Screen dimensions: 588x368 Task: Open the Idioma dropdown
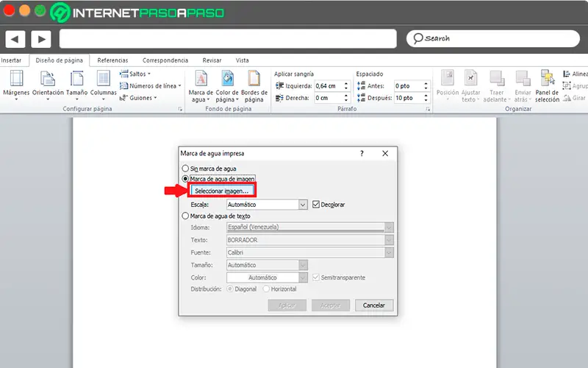(x=390, y=227)
